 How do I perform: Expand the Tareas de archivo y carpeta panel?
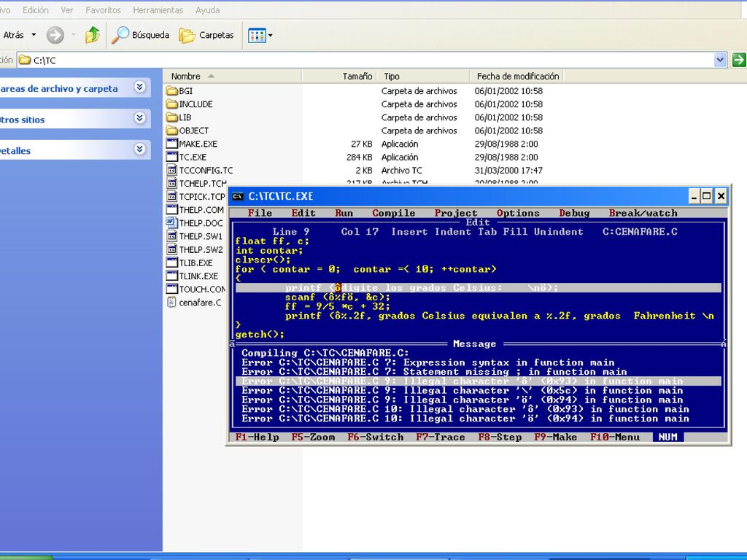pyautogui.click(x=139, y=87)
